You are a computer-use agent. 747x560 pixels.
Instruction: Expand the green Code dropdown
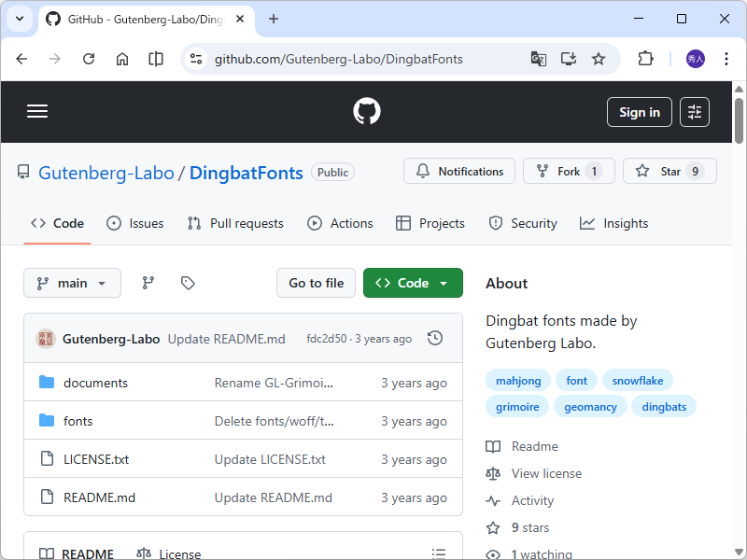coord(413,283)
